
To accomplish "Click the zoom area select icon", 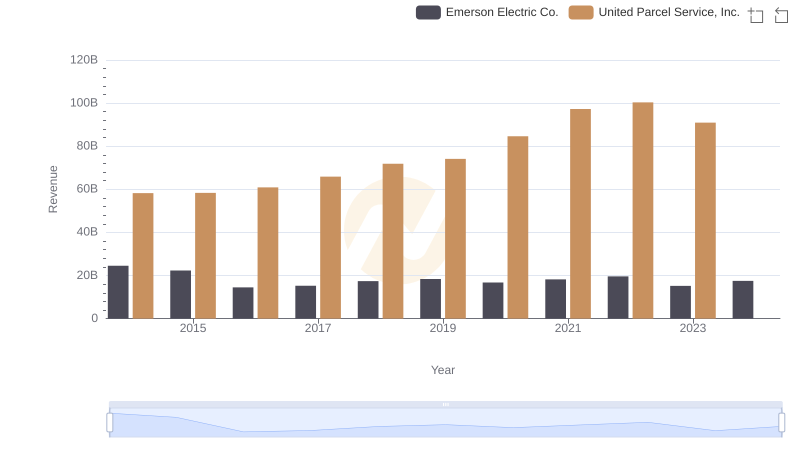I will [756, 15].
